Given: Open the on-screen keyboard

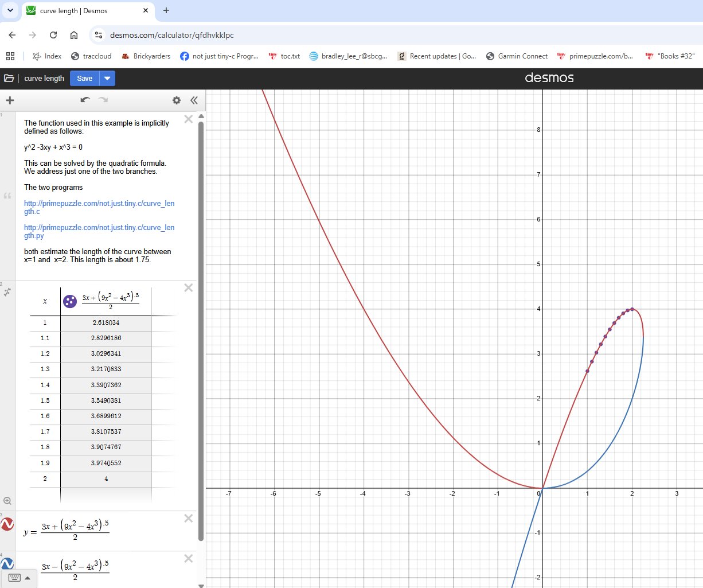Looking at the screenshot, I should coord(14,578).
